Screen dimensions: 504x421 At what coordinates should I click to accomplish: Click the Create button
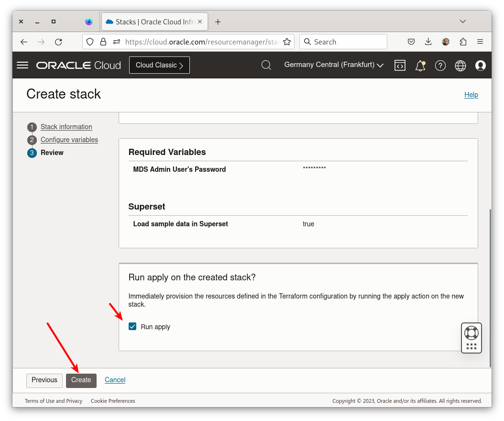pyautogui.click(x=81, y=380)
